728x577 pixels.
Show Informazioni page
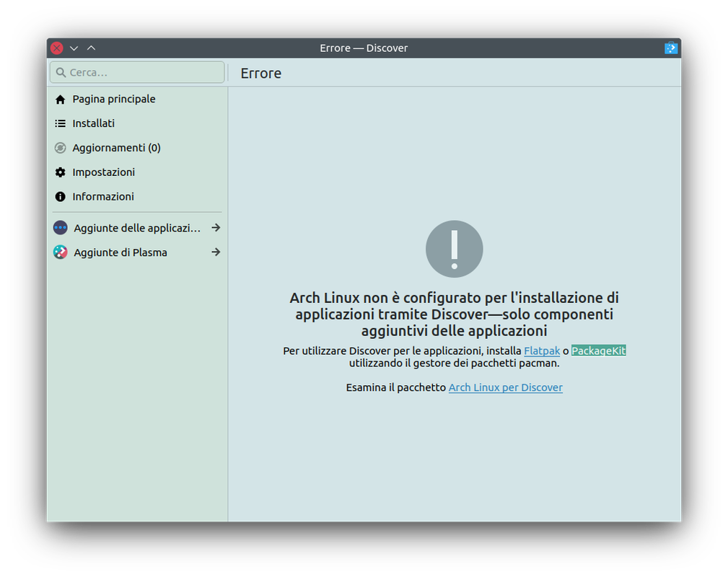click(136, 197)
